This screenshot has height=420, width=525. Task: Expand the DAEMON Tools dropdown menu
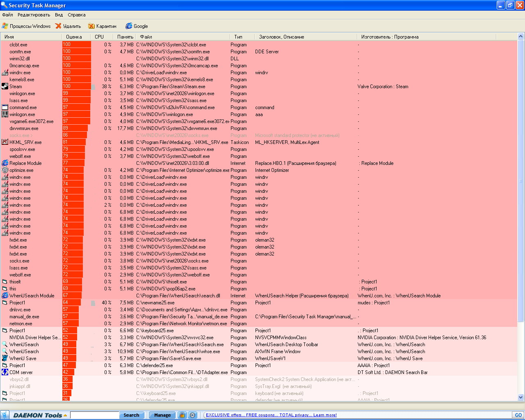pos(65,415)
